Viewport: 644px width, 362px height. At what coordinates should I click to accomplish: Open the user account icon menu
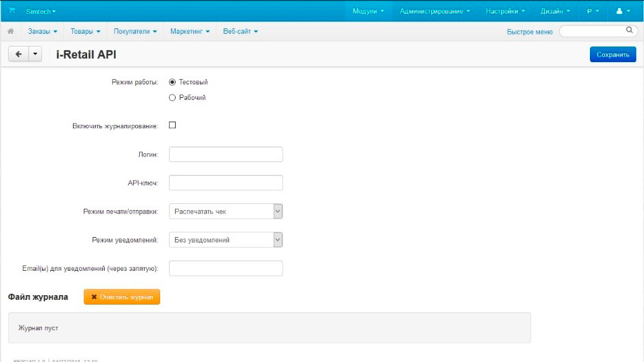pyautogui.click(x=623, y=11)
